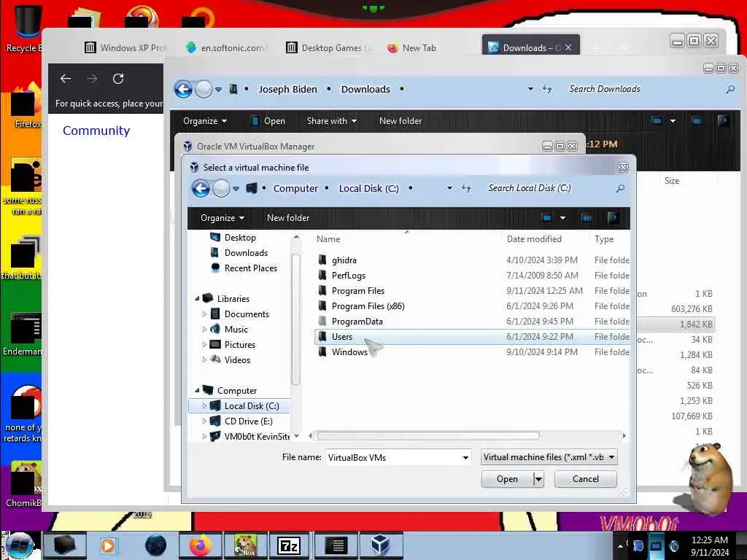The height and width of the screenshot is (560, 747).
Task: Click the Cancel button
Action: 586,479
